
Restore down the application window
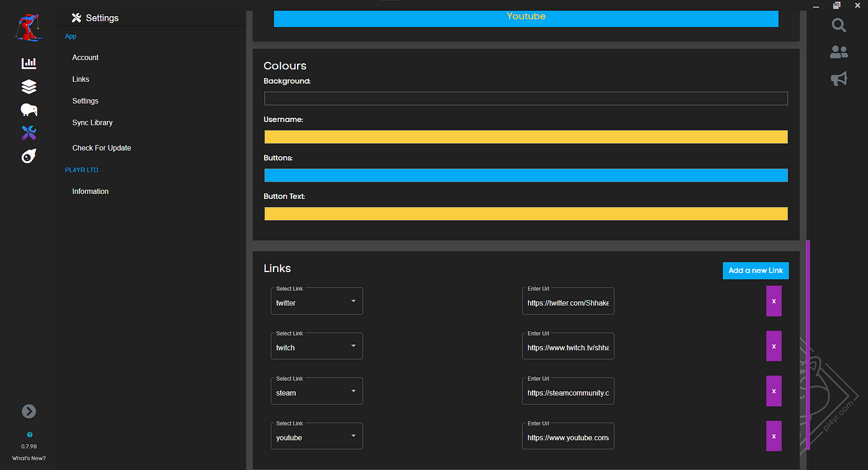[837, 6]
